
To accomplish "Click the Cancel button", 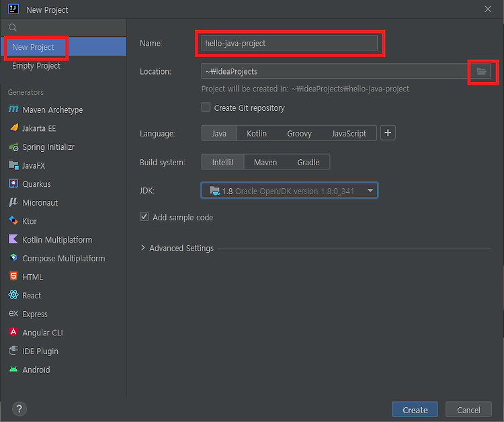I will click(x=468, y=410).
